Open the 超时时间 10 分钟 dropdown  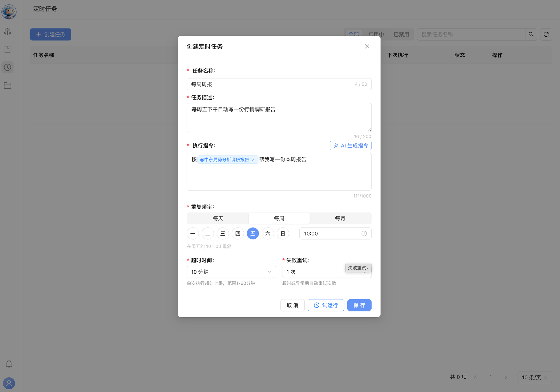point(231,272)
